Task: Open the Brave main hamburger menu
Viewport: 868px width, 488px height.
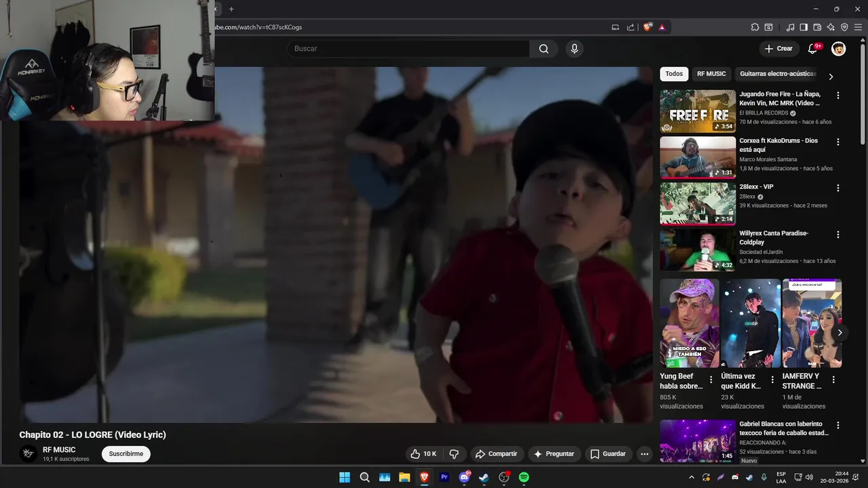Action: coord(859,27)
